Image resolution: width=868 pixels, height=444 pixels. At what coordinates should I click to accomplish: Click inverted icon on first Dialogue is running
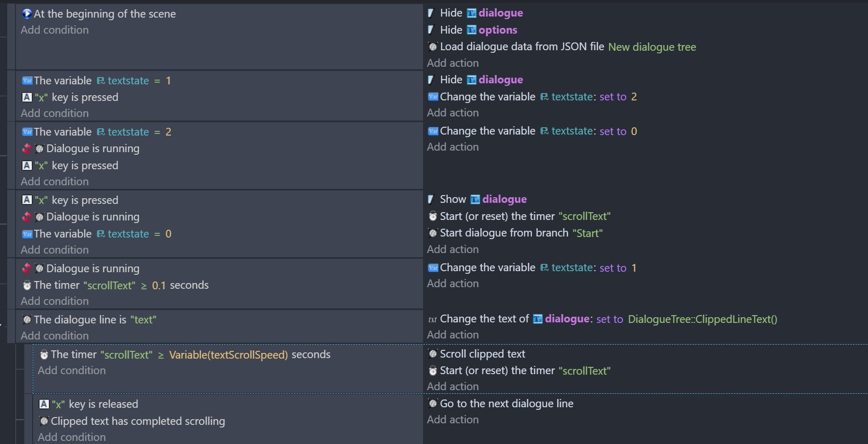tap(27, 149)
